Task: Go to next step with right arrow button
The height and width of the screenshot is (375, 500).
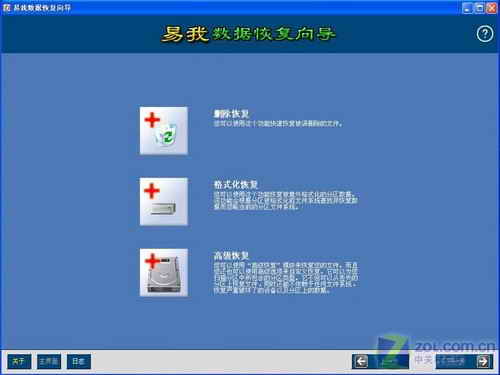Action: [x=464, y=361]
